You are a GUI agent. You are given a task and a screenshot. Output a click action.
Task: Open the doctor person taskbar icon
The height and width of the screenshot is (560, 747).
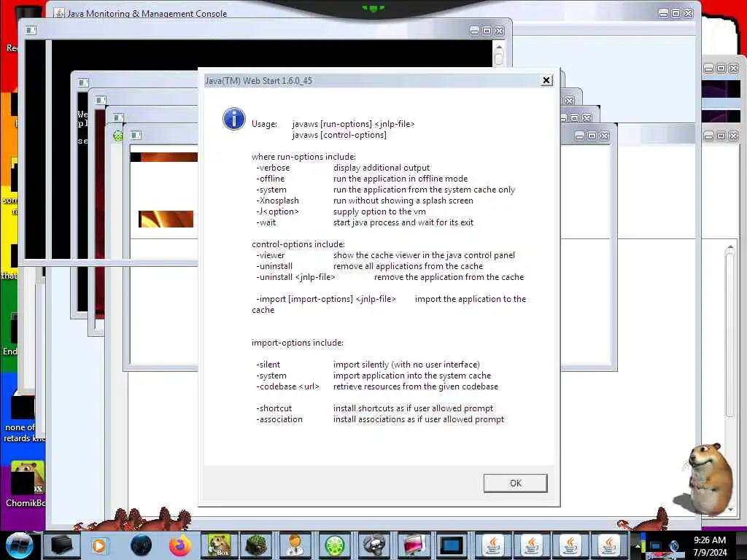point(296,545)
